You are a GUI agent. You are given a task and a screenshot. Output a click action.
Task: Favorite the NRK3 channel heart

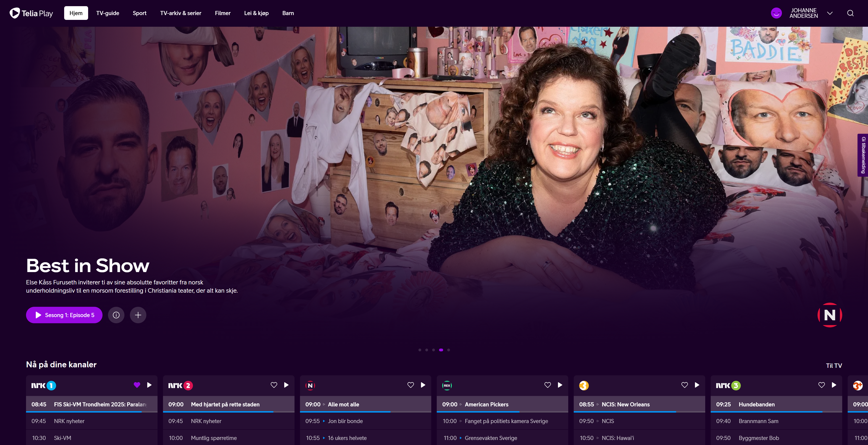click(821, 385)
